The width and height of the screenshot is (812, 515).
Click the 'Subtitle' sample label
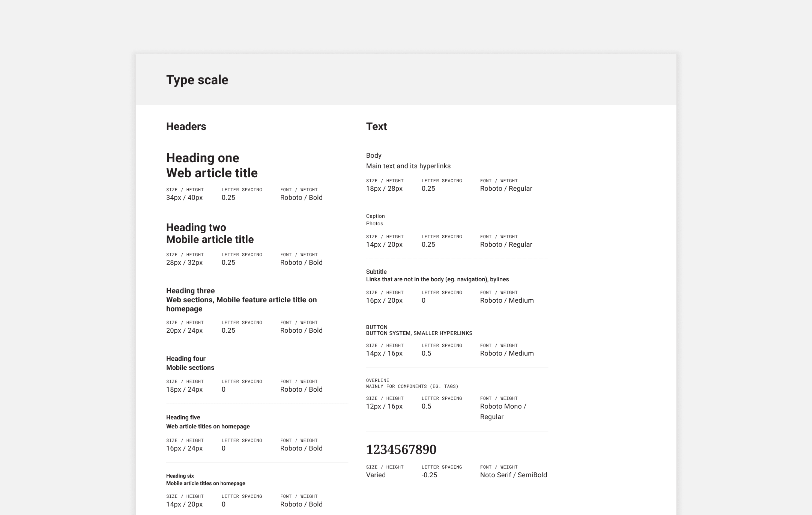(x=376, y=272)
